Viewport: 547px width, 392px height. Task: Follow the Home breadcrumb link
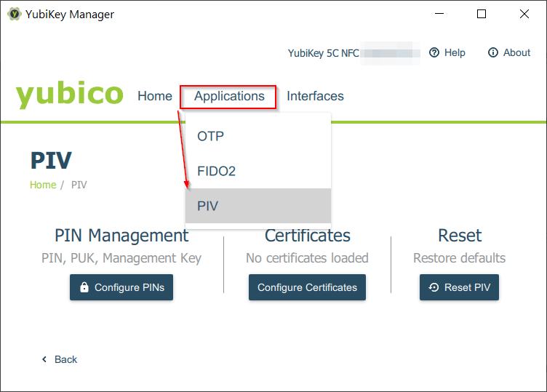43,185
